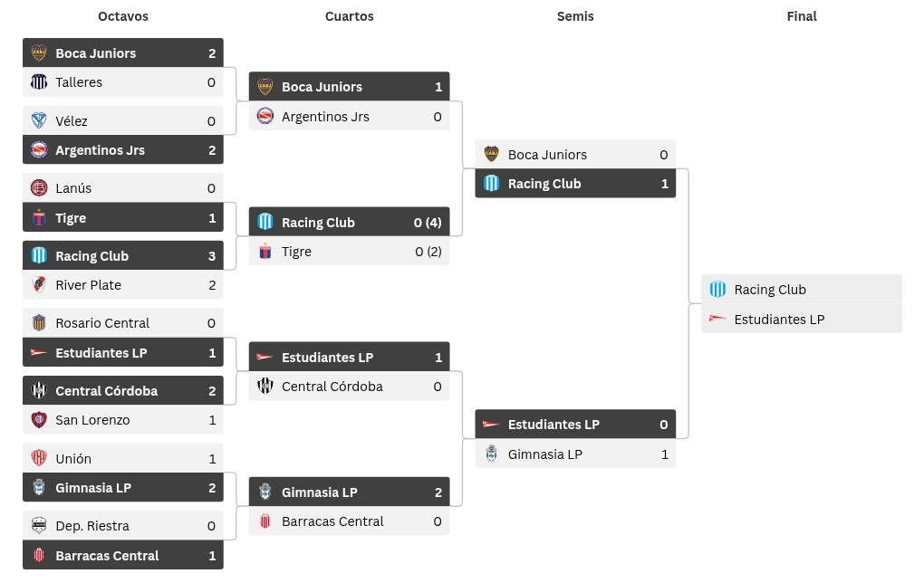This screenshot has height=583, width=924.
Task: Click the Vélez club crest
Action: coord(39,120)
